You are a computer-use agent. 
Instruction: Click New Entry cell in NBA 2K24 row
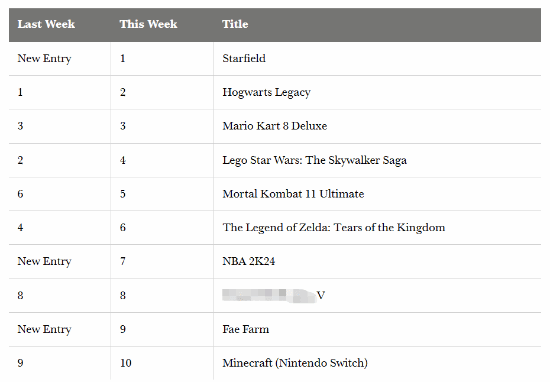click(x=44, y=261)
